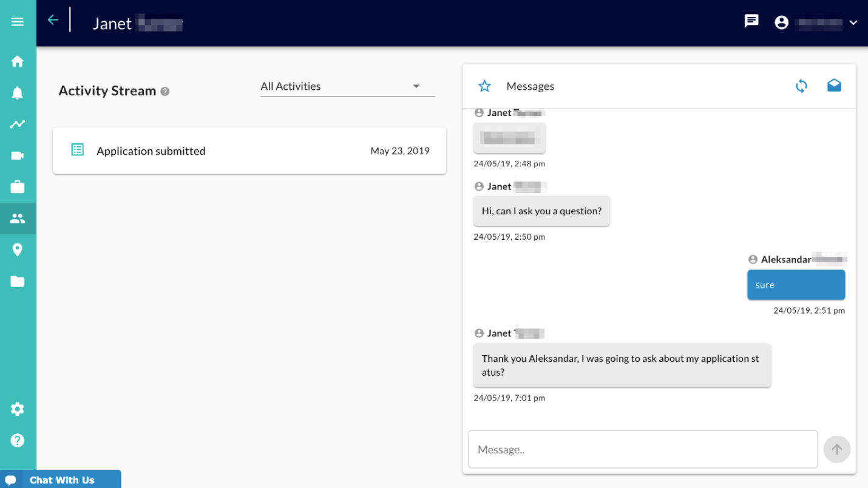Send message with the arrow button
Image resolution: width=868 pixels, height=488 pixels.
(x=837, y=450)
